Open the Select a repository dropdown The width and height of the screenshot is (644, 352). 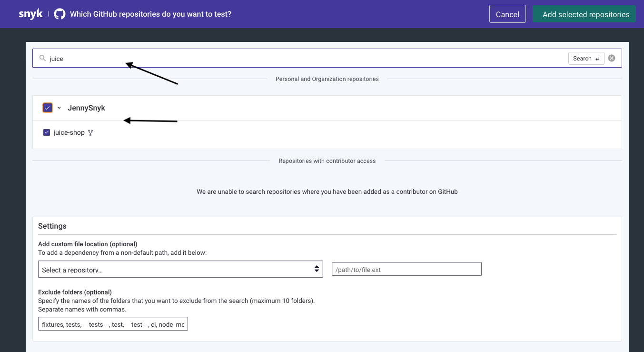(x=180, y=269)
